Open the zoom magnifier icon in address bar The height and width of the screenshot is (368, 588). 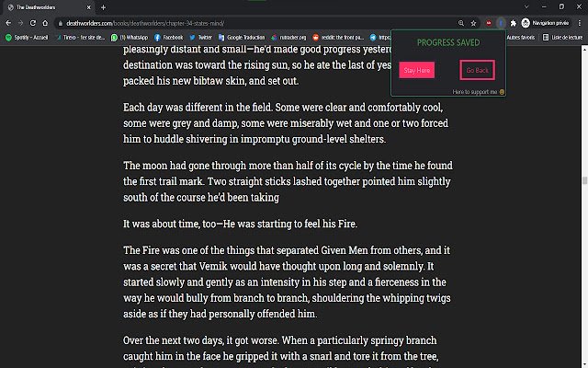tap(461, 23)
